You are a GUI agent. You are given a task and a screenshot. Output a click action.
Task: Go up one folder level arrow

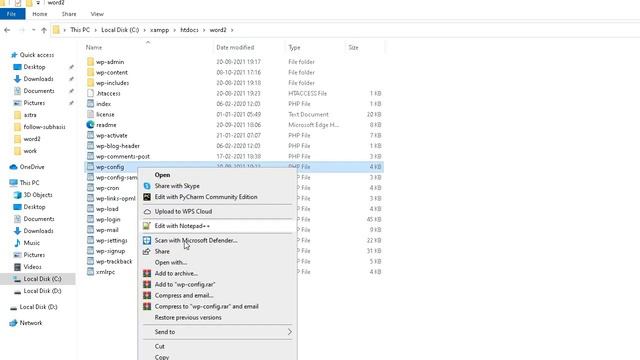[44, 30]
